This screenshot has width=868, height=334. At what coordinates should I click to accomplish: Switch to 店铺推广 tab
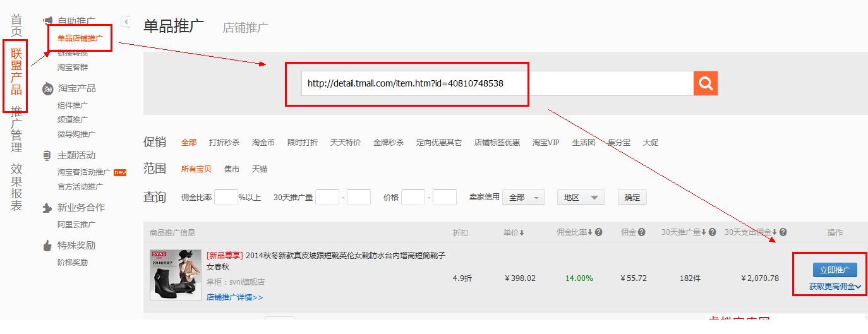click(246, 28)
